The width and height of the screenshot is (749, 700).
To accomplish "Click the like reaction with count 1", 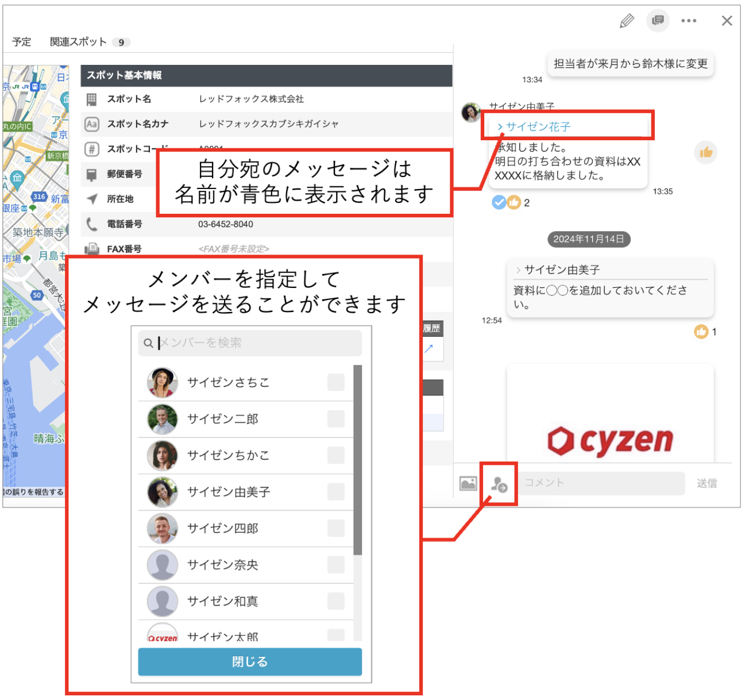I will (x=701, y=332).
